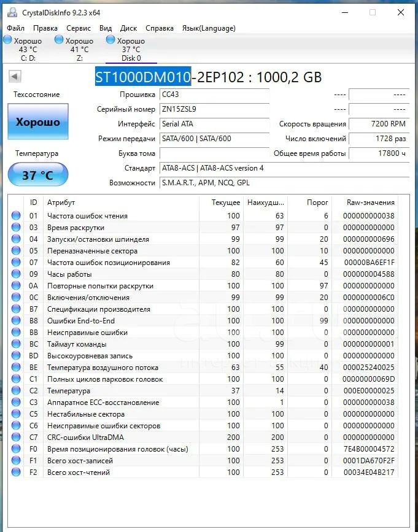The width and height of the screenshot is (418, 532).
Task: Click the Текущее column header
Action: pyautogui.click(x=221, y=202)
